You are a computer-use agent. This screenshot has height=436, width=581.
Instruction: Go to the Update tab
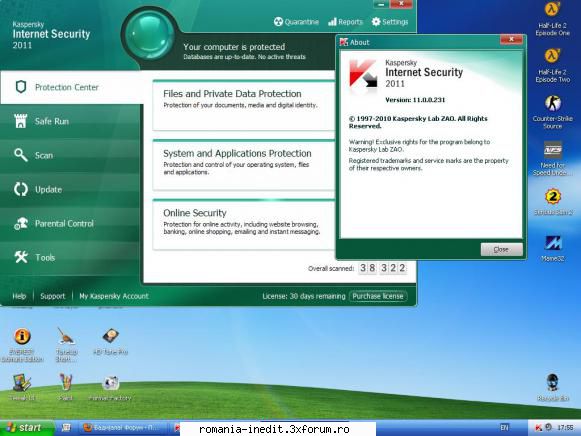click(70, 190)
